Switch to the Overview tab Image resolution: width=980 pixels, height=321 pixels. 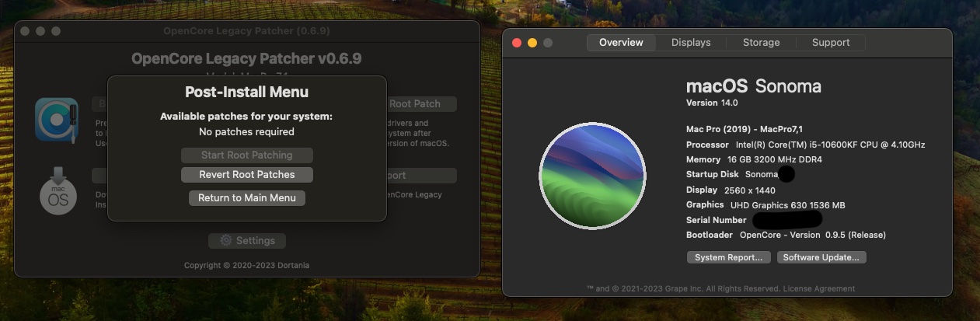621,43
